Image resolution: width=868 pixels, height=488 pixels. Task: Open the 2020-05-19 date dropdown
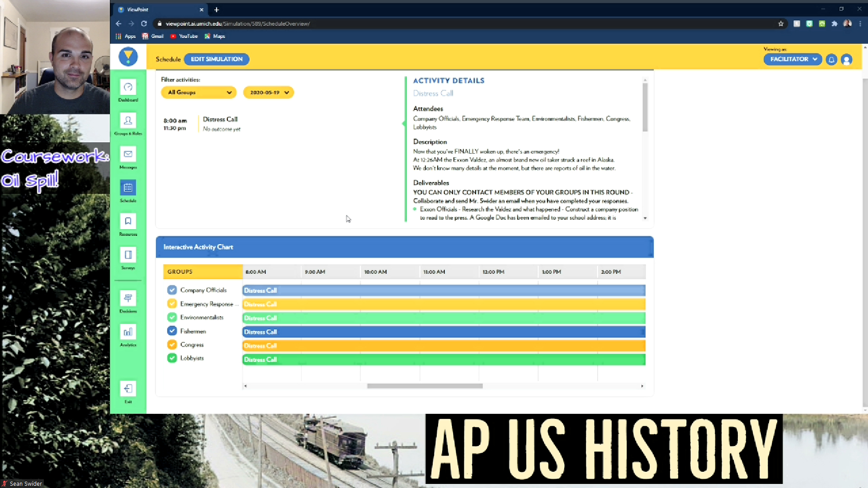pos(269,92)
